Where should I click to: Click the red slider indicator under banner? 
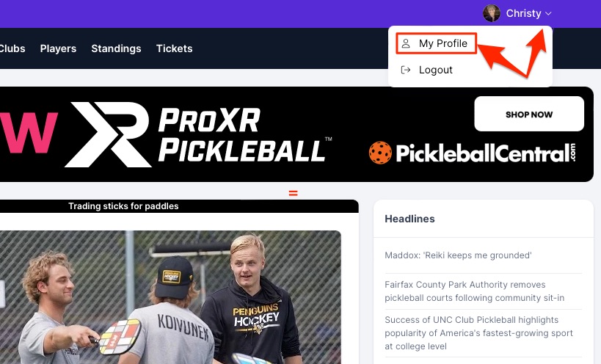click(294, 193)
